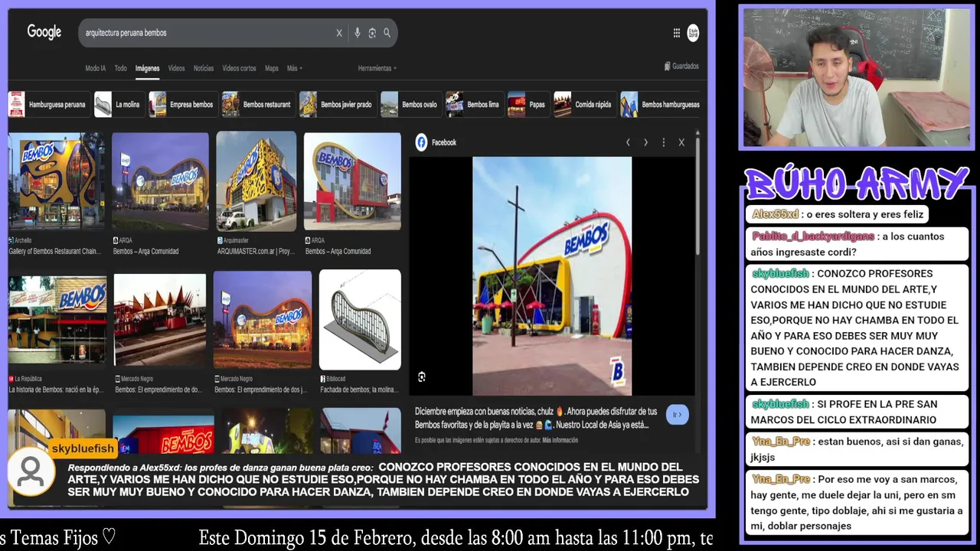This screenshot has width=980, height=551.
Task: Search inside image with Lens icon
Action: pyautogui.click(x=421, y=377)
